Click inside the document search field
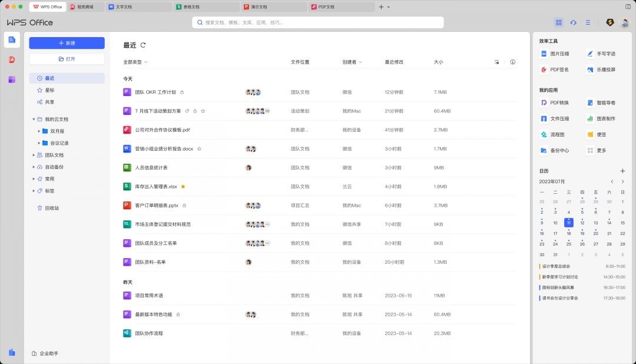This screenshot has width=636, height=364. coord(318,22)
